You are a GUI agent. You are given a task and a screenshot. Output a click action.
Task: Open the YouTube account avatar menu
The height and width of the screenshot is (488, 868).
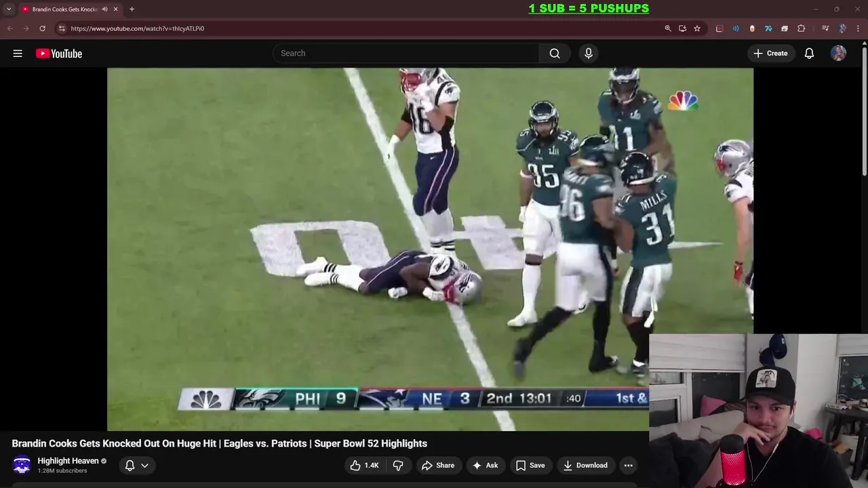[838, 53]
